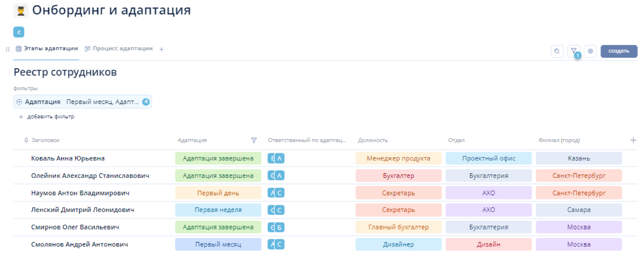Click the pin icon beside Заголовок header
644x255 pixels.
[26, 140]
